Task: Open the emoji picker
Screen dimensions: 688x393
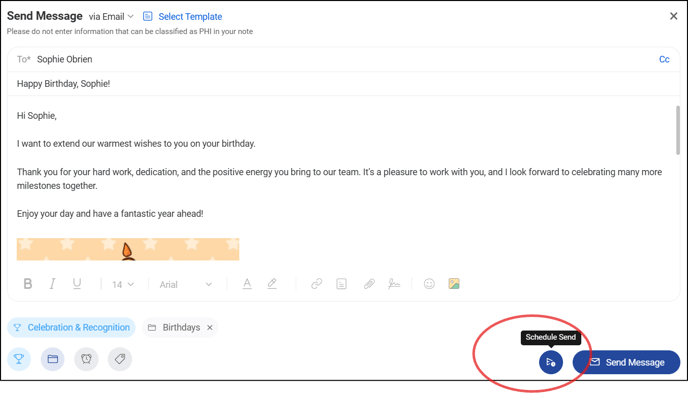Action: pyautogui.click(x=429, y=284)
